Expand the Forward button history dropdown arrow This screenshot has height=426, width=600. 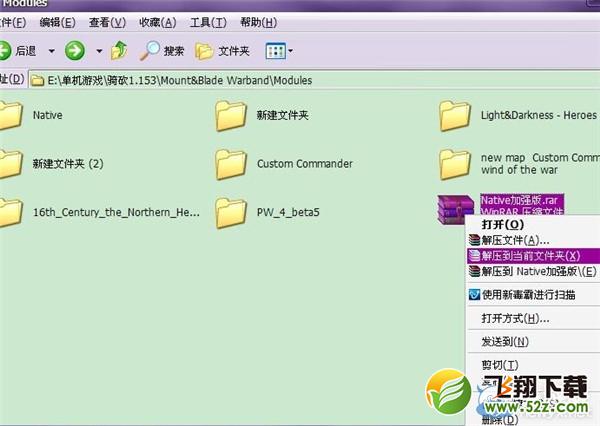click(x=99, y=50)
